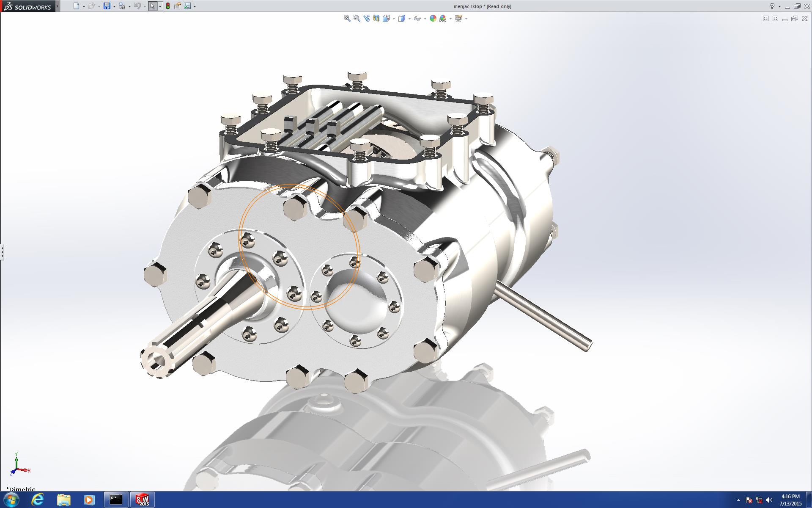The width and height of the screenshot is (812, 508).
Task: Open the Options checklist icon
Action: coord(187,6)
